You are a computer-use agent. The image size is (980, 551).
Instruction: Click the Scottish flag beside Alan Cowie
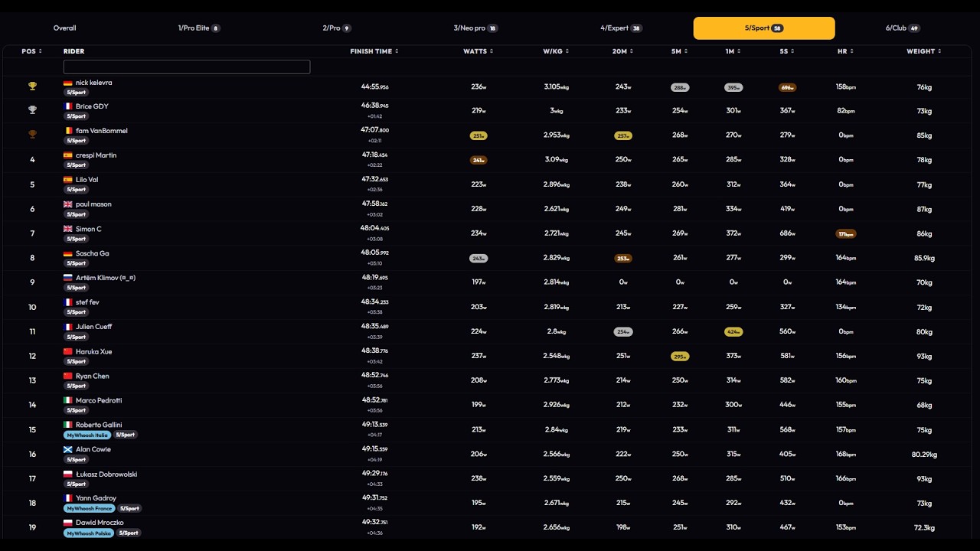(x=68, y=450)
